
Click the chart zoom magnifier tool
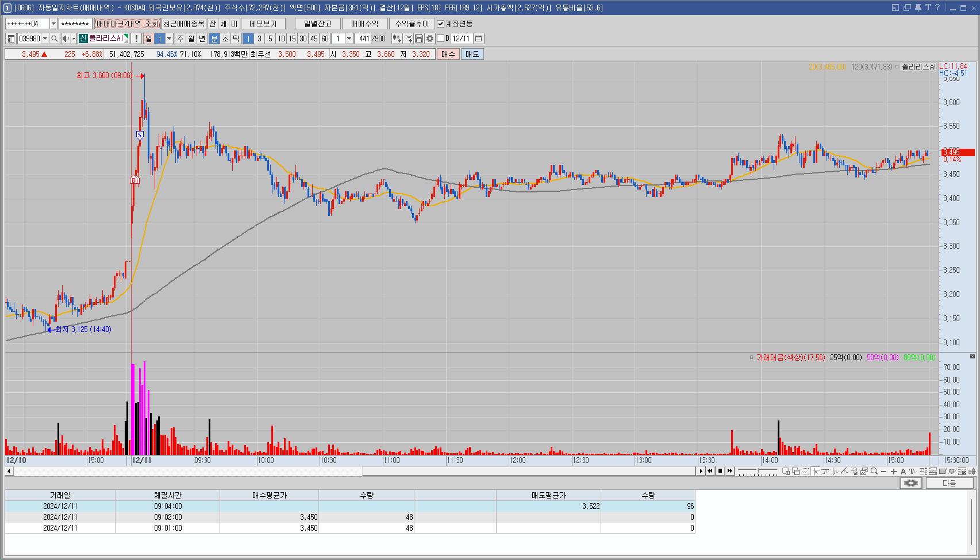pyautogui.click(x=874, y=471)
